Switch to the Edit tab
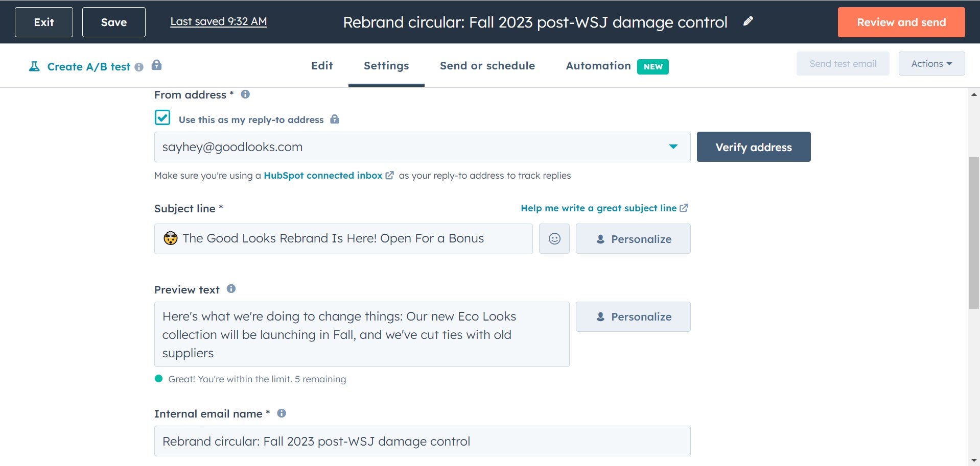The height and width of the screenshot is (466, 980). click(322, 66)
